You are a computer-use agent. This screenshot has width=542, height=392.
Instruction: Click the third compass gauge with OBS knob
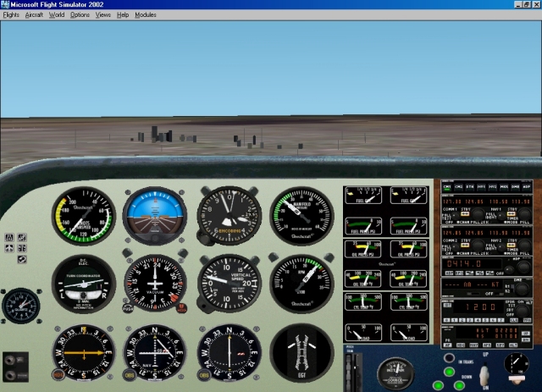[229, 352]
